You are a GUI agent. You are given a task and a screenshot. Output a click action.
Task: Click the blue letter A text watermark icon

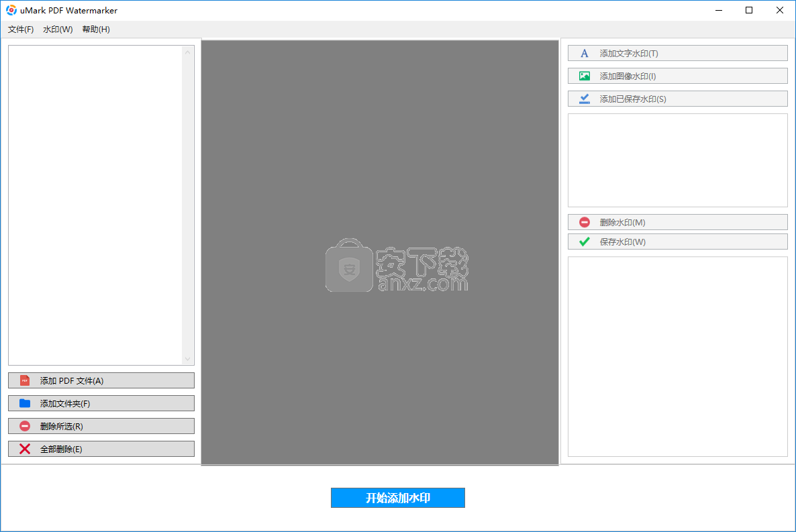click(x=585, y=53)
